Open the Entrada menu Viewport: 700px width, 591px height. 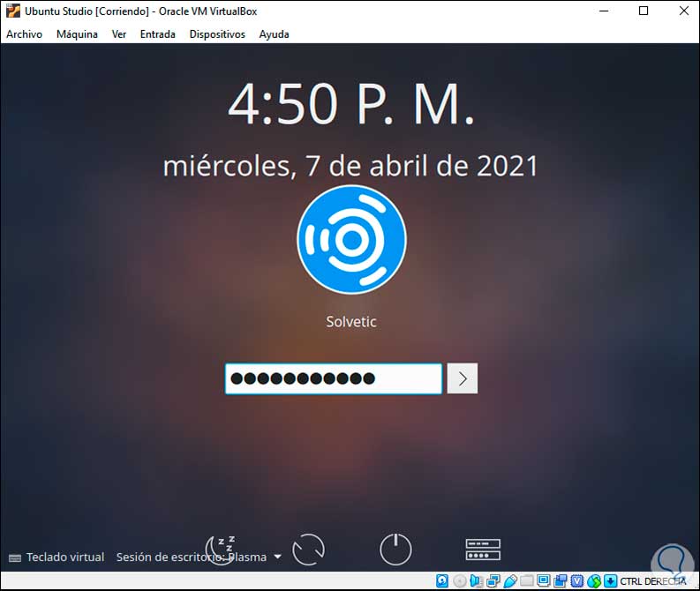click(158, 34)
